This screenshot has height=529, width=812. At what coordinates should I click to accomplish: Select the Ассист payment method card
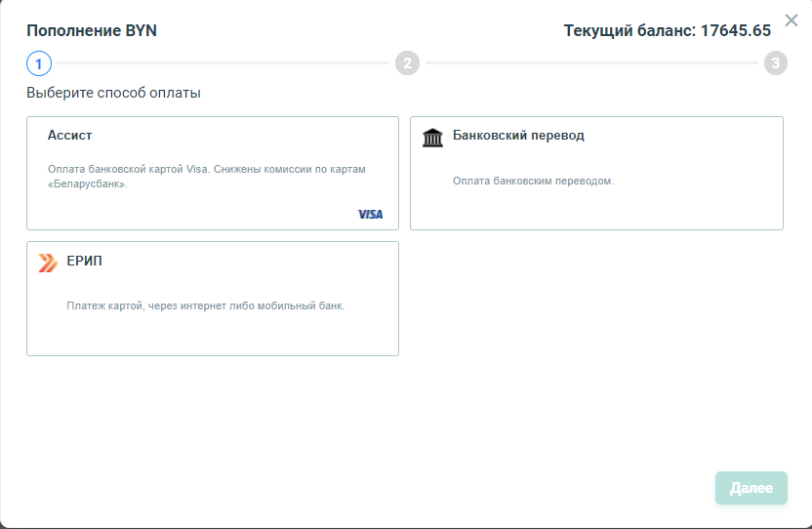(213, 173)
